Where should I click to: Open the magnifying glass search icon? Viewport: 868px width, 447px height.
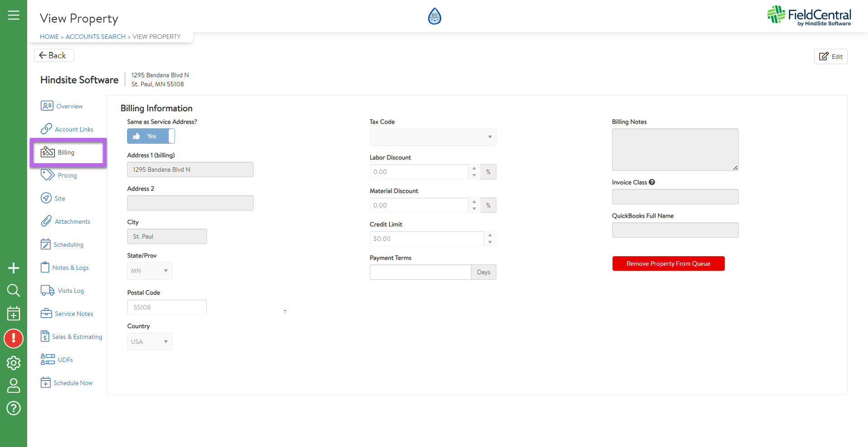14,290
